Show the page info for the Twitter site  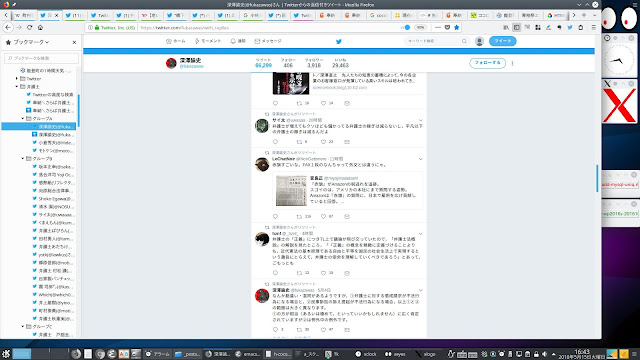pos(90,28)
